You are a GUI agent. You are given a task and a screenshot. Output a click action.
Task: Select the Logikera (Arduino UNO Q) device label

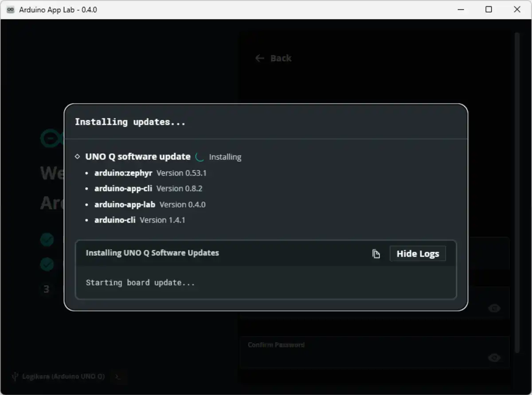[x=63, y=376]
